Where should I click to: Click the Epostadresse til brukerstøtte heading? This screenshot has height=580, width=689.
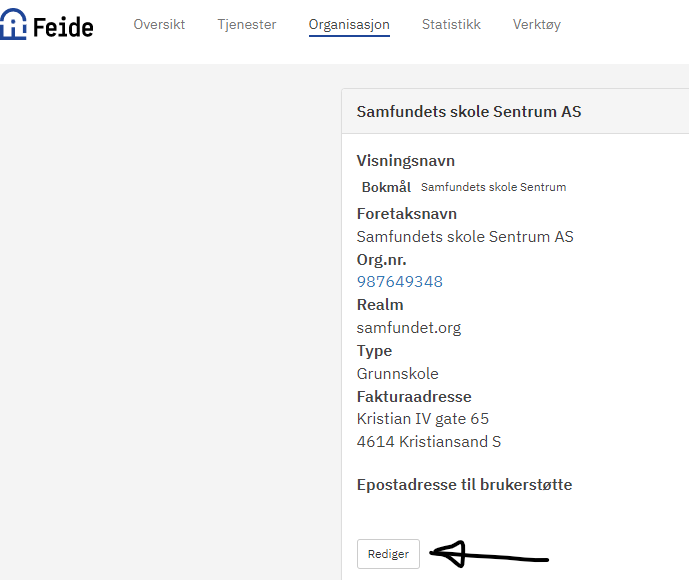465,485
